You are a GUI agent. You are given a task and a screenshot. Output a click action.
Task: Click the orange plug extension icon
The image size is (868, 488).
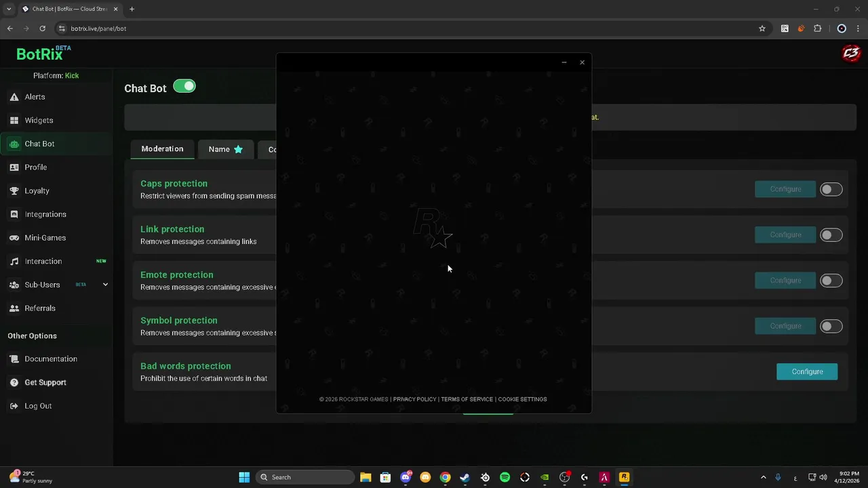coord(801,28)
